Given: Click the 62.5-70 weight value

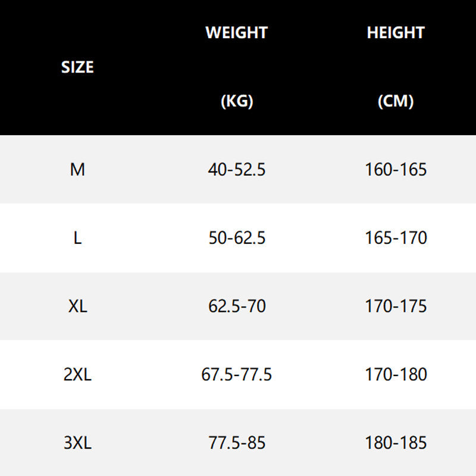Looking at the screenshot, I should (x=237, y=306).
